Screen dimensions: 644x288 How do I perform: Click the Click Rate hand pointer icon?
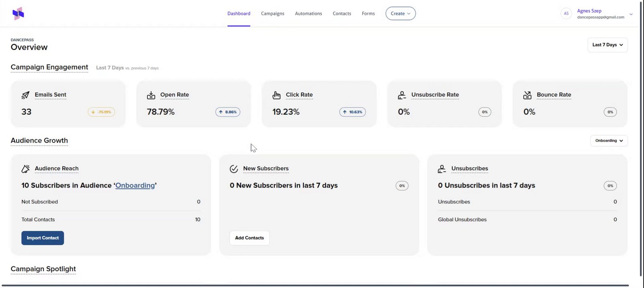click(276, 95)
